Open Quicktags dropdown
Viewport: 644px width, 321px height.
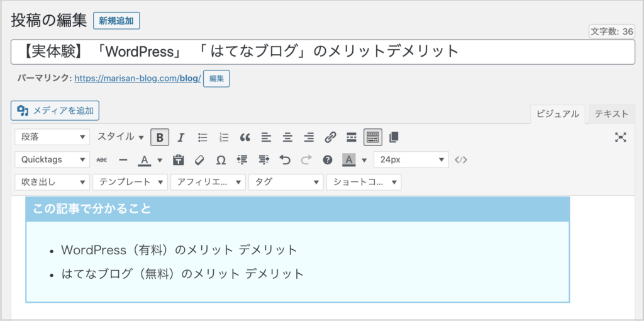point(52,160)
